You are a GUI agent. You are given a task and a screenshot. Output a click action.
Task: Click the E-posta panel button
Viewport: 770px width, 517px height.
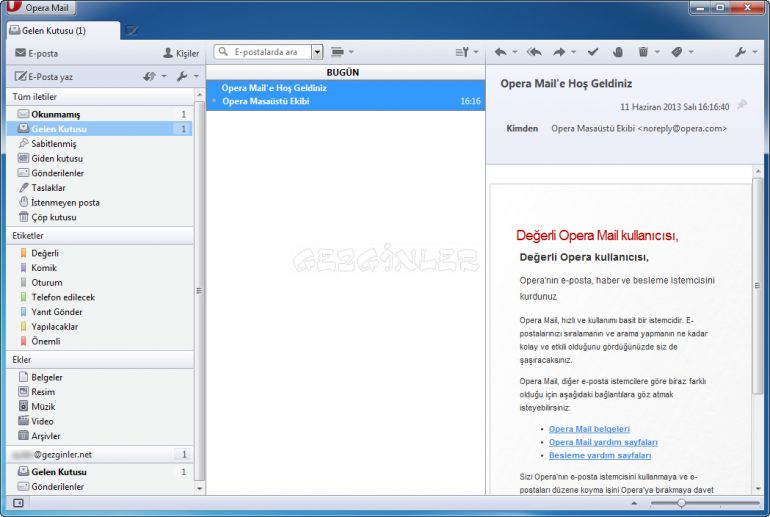[36, 53]
